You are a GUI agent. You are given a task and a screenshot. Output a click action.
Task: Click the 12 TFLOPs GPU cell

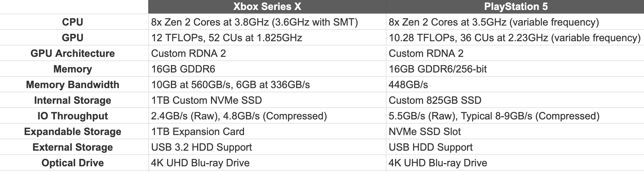pyautogui.click(x=227, y=38)
